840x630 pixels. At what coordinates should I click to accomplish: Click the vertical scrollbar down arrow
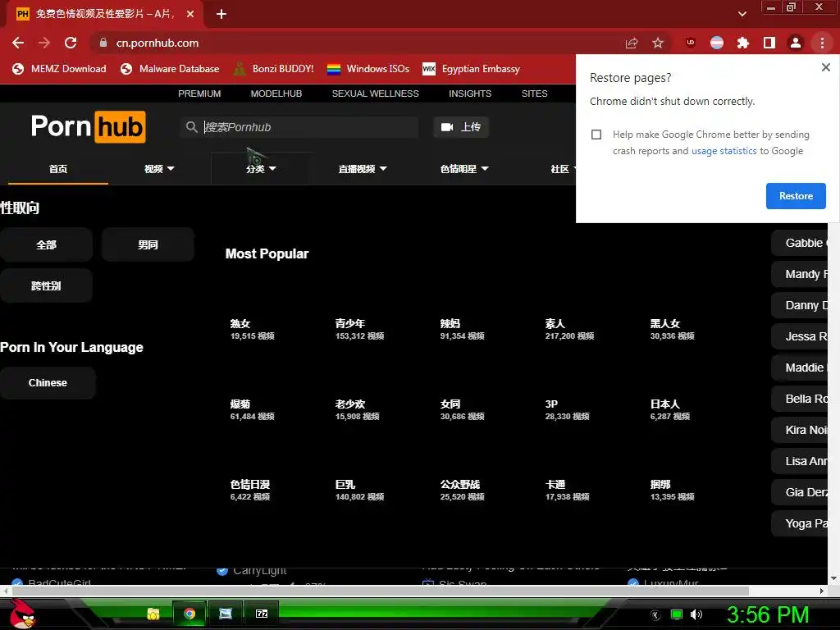(x=833, y=578)
